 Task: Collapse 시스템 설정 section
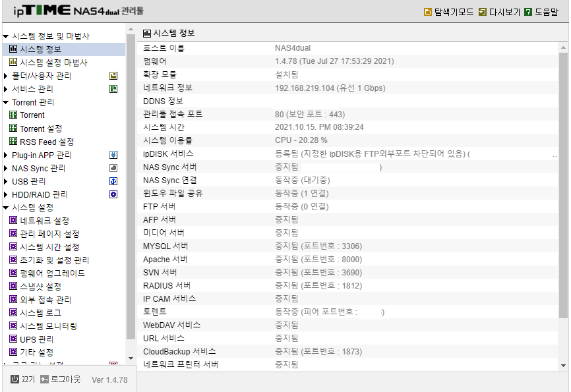5,208
